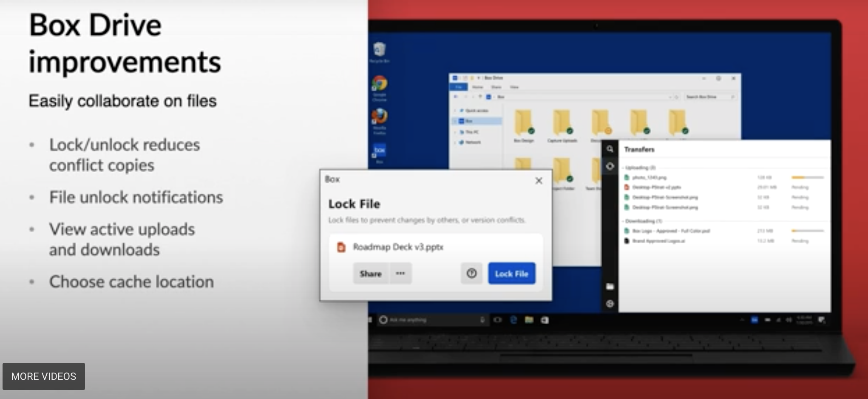Screen dimensions: 868x399
Task: Click the Roadmap Deck v3.pptx file name
Action: [x=398, y=247]
